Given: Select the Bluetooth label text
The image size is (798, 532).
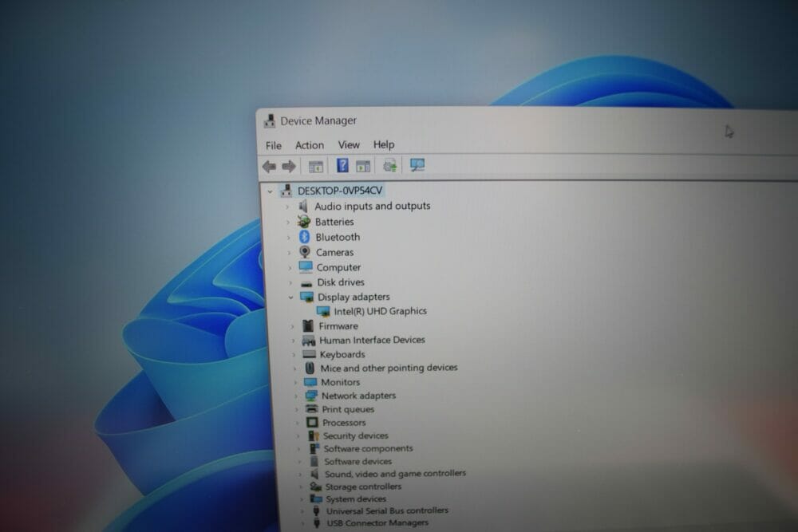Looking at the screenshot, I should (338, 237).
